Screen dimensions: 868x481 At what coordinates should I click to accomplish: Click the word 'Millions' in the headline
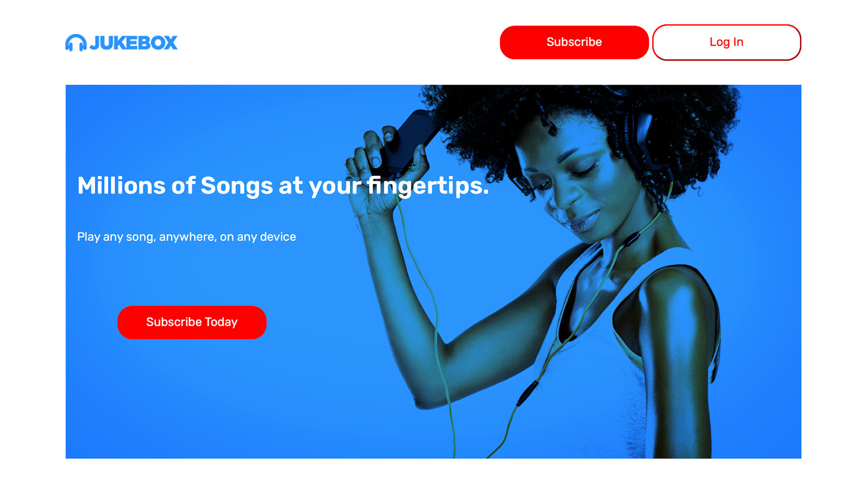click(x=121, y=186)
